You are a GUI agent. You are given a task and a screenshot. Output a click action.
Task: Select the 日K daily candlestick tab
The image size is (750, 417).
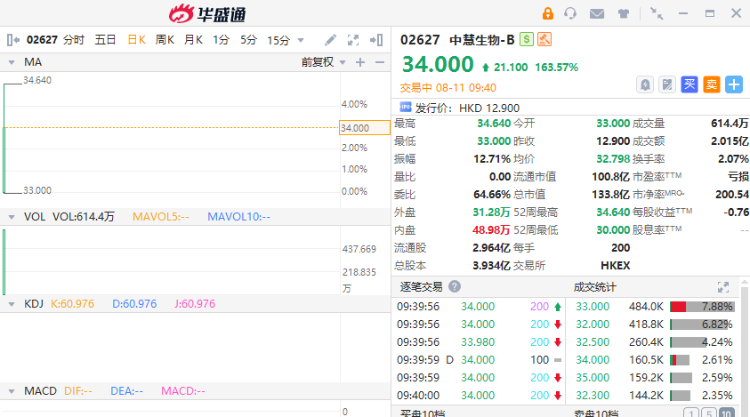click(x=136, y=40)
